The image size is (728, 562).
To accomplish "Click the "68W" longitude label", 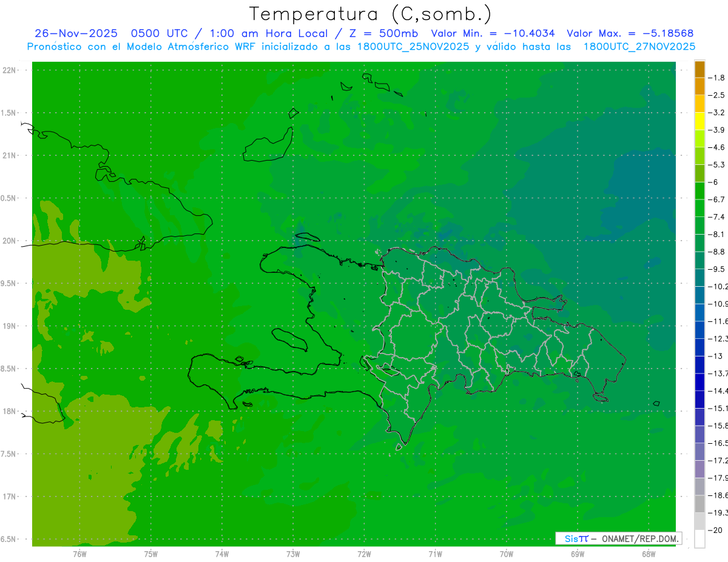I will (x=649, y=554).
